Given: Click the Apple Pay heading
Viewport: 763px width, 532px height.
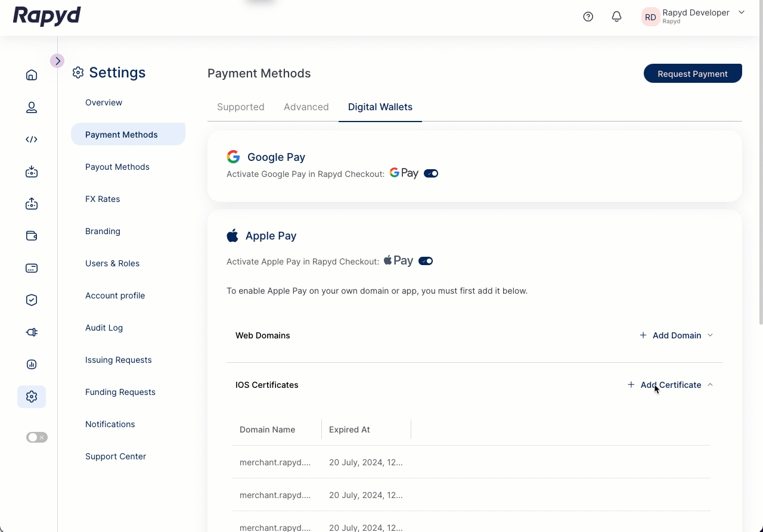Looking at the screenshot, I should click(x=271, y=236).
